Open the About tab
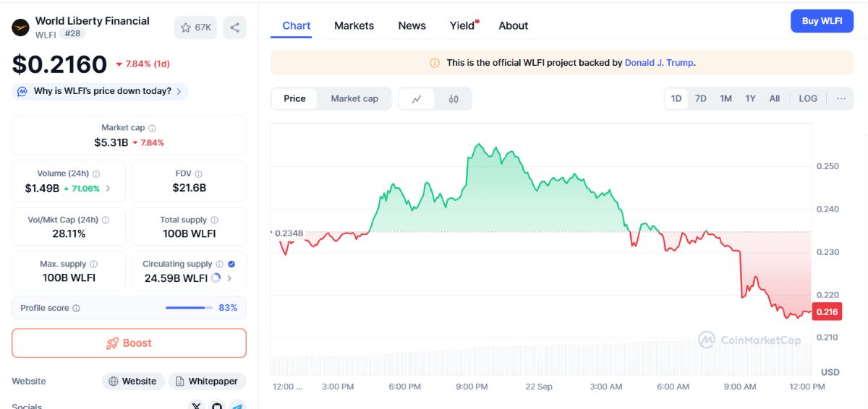868x409 pixels. point(514,25)
